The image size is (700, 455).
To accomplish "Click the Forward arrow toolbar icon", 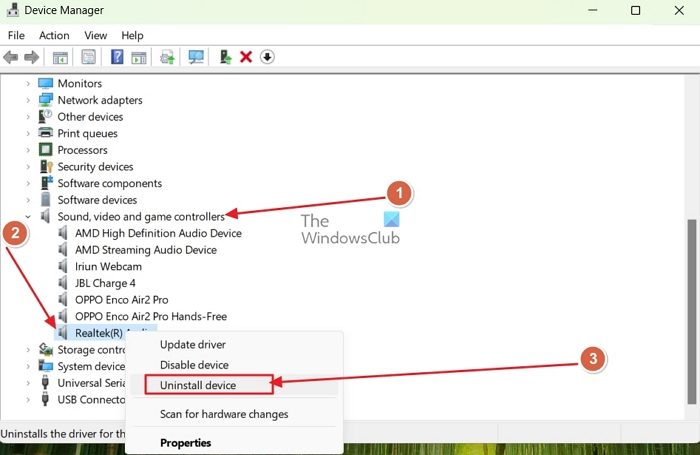I will pos(31,57).
